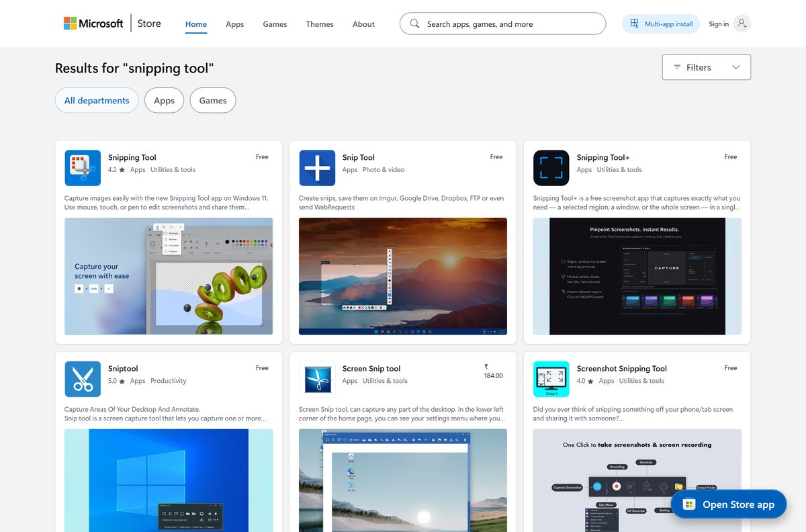Click the "Snip Tool" title text

point(359,157)
